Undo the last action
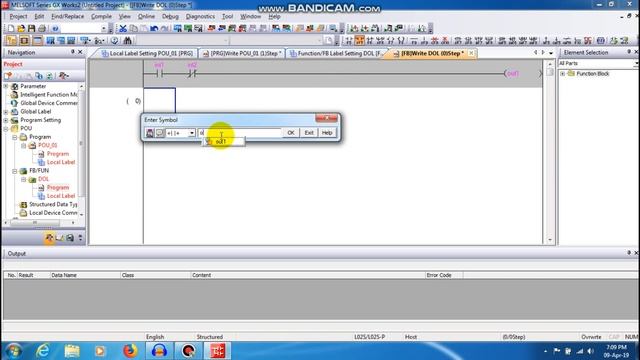Image resolution: width=640 pixels, height=360 pixels. click(x=154, y=28)
